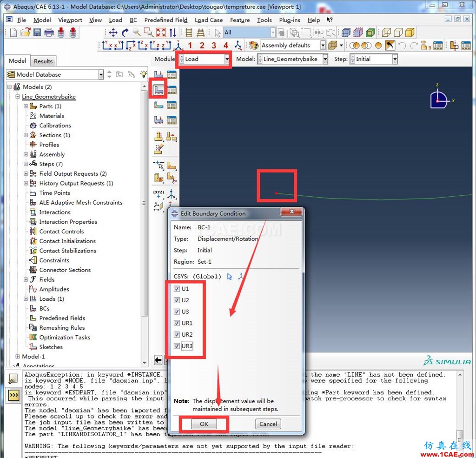Open a model database with folder icon

coord(25,33)
